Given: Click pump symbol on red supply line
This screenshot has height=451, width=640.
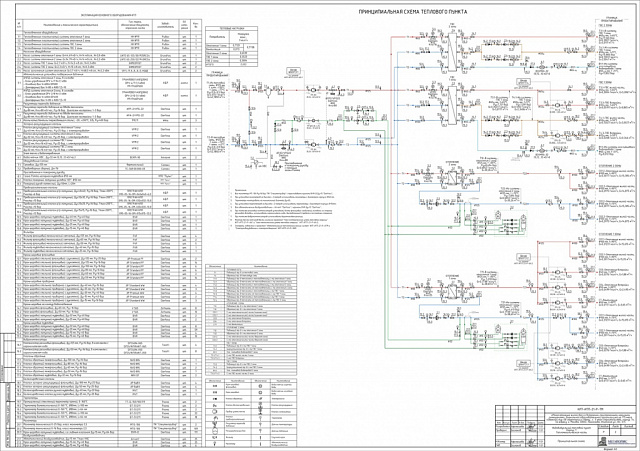Looking at the screenshot, I should pyautogui.click(x=312, y=90).
